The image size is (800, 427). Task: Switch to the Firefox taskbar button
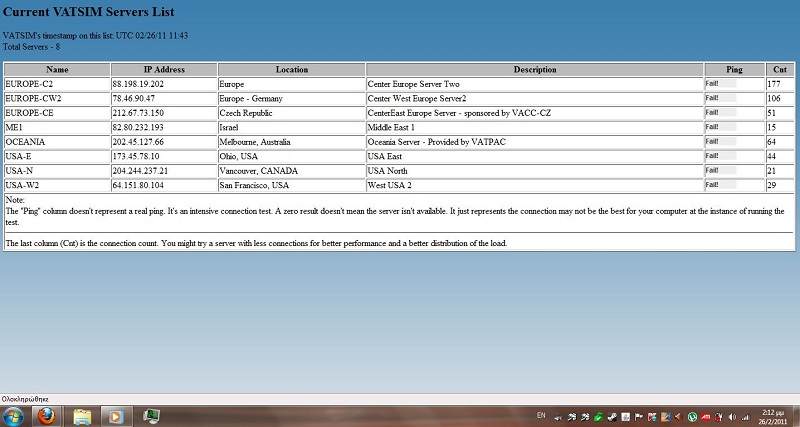tap(46, 416)
